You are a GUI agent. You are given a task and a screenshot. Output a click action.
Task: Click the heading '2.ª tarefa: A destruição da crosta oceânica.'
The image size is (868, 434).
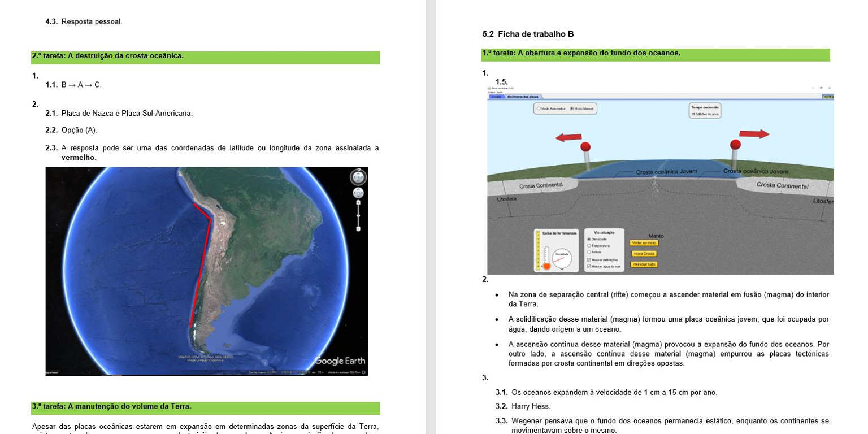(107, 56)
